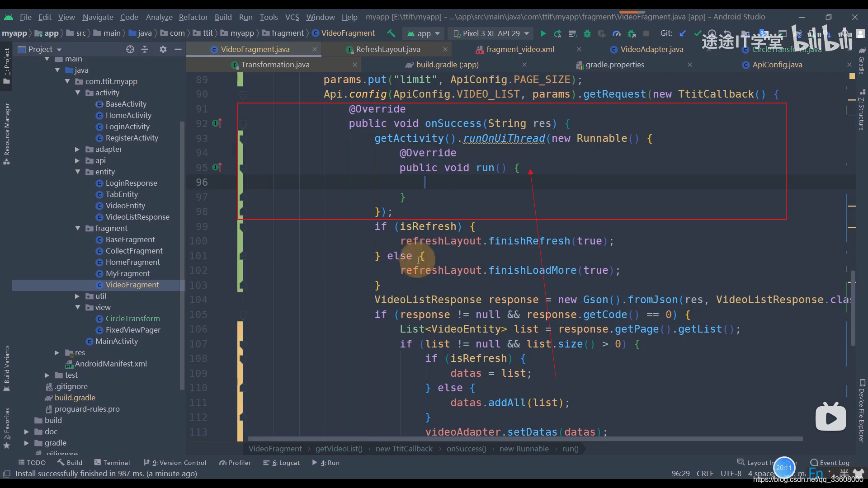Viewport: 868px width, 488px height.
Task: Select proguard-rules.pro file
Action: tap(87, 409)
